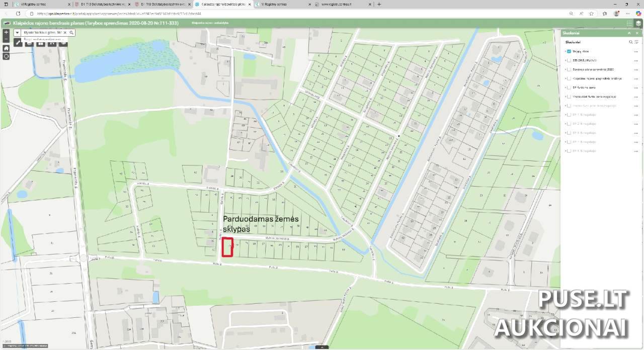Open the layer list stack icon

(x=638, y=23)
